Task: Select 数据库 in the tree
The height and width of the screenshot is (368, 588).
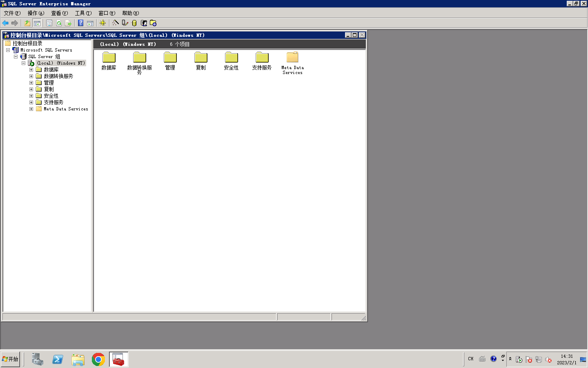Action: [x=51, y=70]
